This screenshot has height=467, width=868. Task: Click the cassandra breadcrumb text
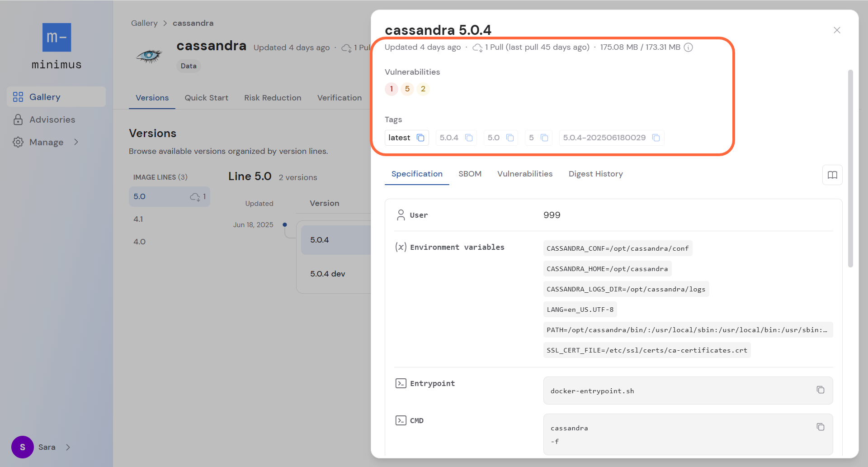[193, 23]
